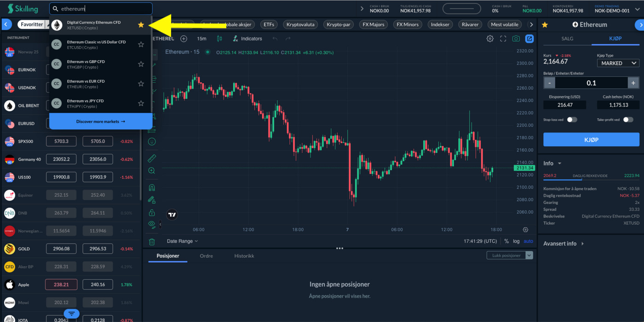Enter fullscreen chart mode

point(503,39)
